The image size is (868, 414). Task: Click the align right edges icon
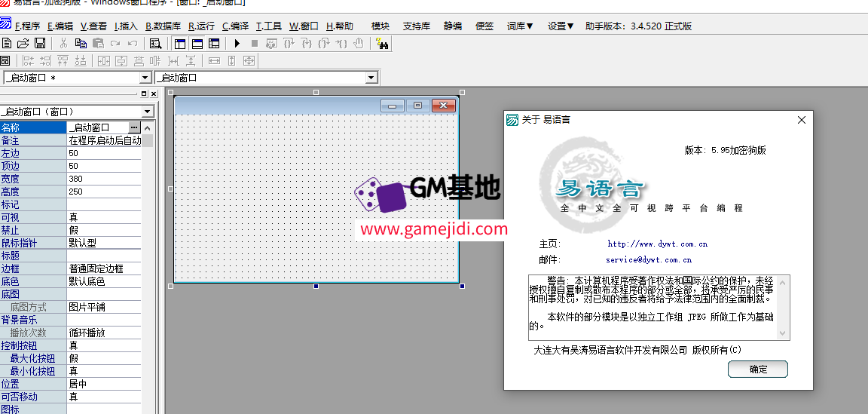click(x=45, y=60)
